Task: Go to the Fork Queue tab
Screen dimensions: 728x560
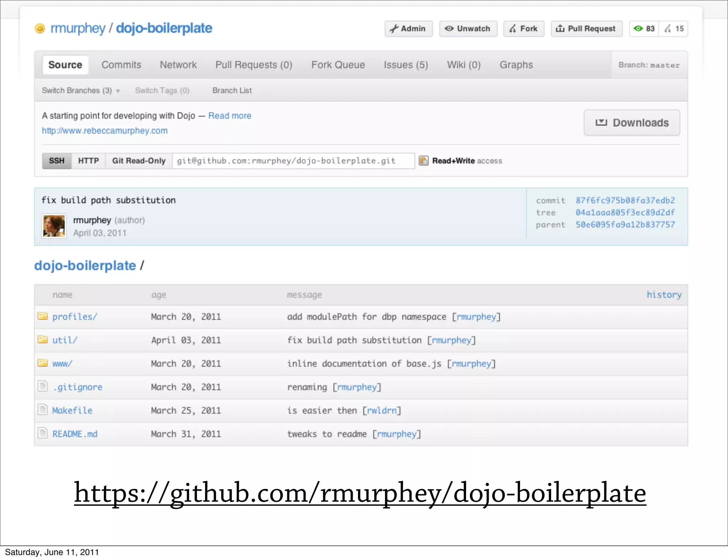Action: [x=338, y=65]
